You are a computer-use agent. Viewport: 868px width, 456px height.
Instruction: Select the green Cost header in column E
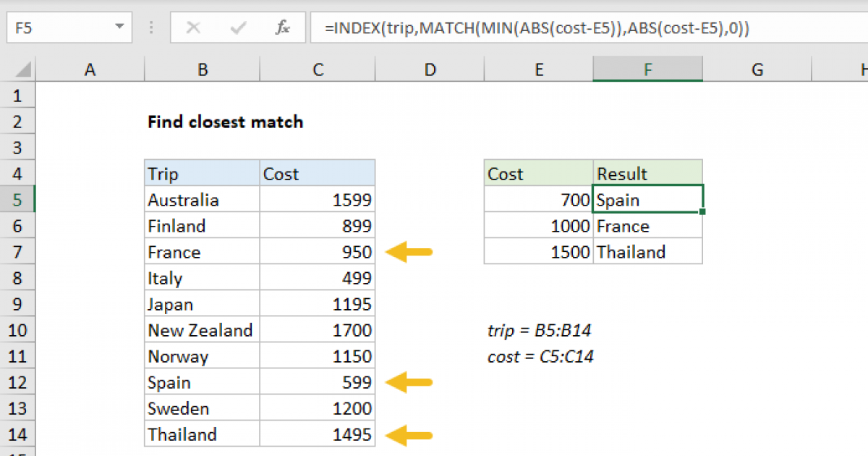click(539, 173)
